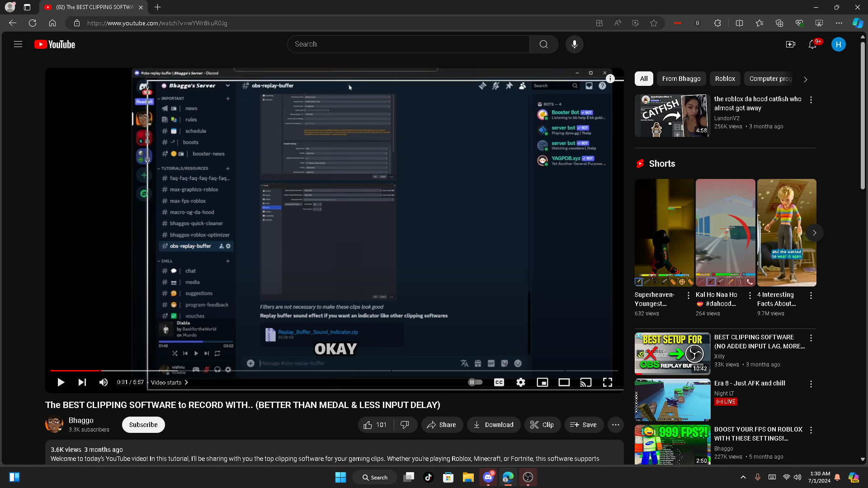Open 'BOOST YOUR FPS ON ROBLOX' video title

click(x=759, y=434)
